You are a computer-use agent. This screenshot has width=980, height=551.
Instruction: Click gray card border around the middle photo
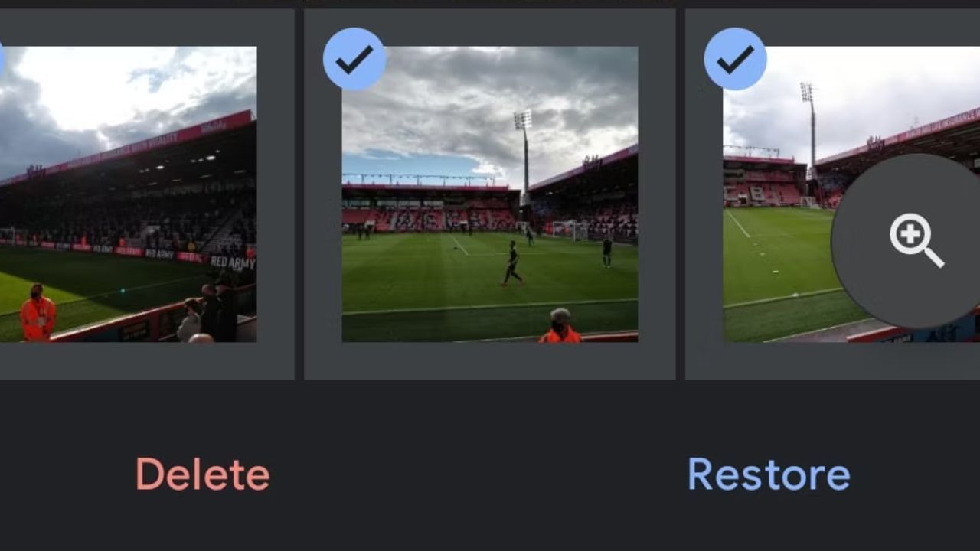(x=490, y=360)
